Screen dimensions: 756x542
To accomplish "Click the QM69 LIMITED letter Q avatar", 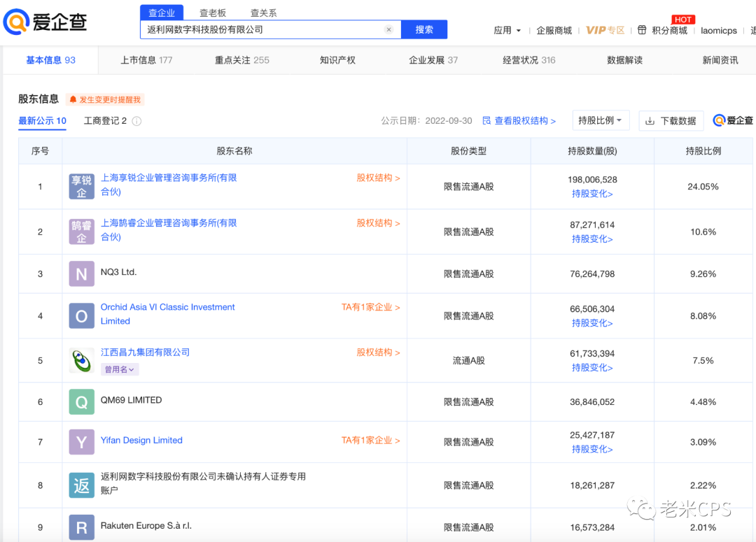I will click(81, 402).
